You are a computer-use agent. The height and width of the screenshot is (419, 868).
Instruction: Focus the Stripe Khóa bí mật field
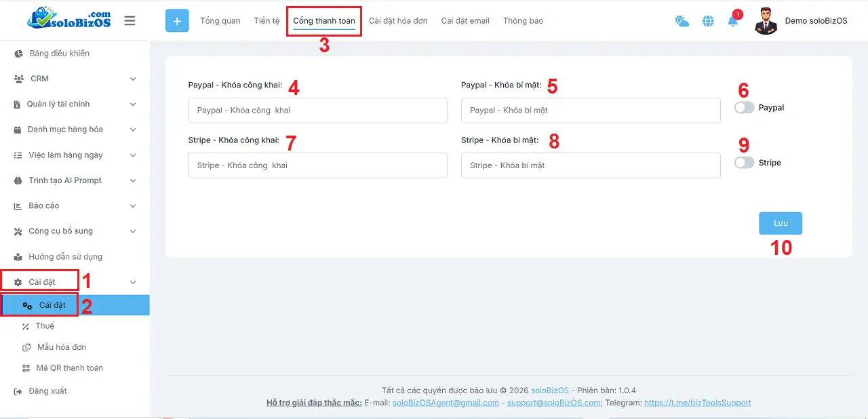point(591,165)
